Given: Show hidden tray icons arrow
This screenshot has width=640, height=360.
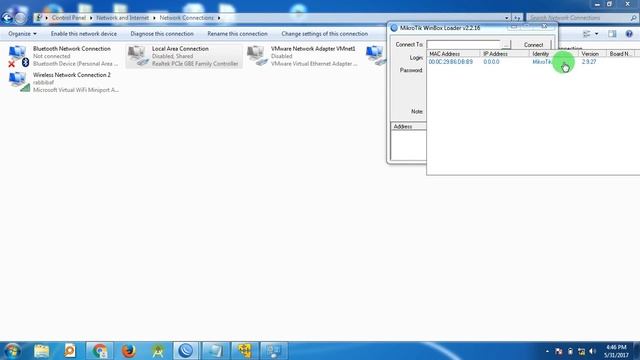Looking at the screenshot, I should [x=547, y=351].
